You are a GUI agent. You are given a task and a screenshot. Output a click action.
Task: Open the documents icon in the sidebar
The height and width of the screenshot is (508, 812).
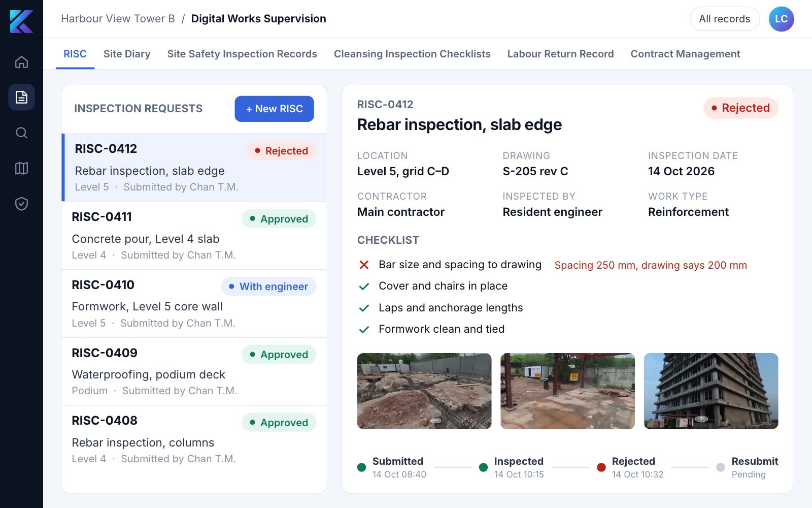[x=21, y=97]
